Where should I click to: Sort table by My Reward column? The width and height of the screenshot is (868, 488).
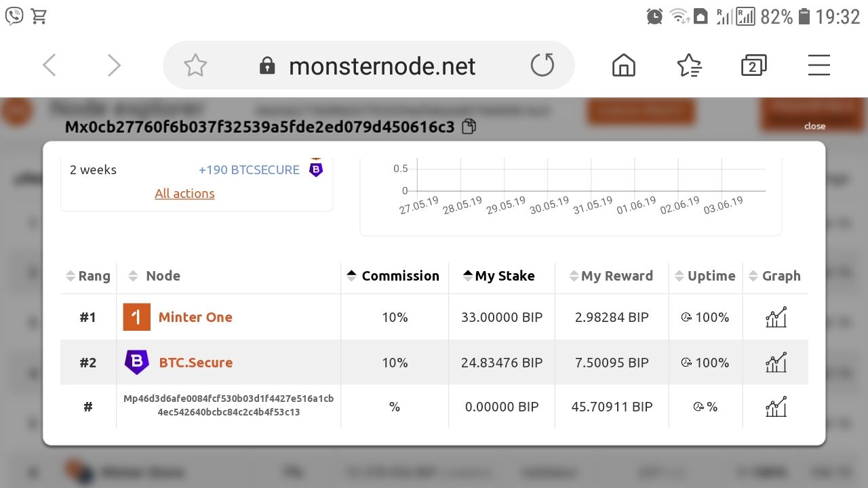611,276
